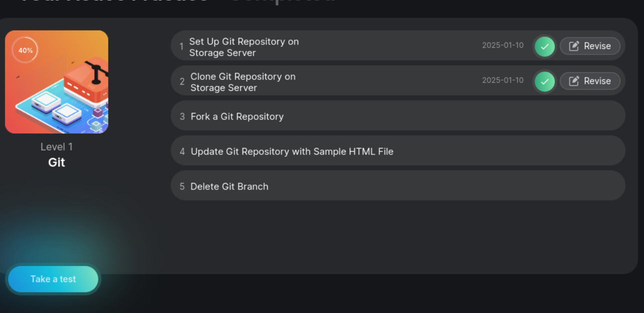Viewport: 644px width, 313px height.
Task: Click pencil icon in second Revise button
Action: coord(574,81)
